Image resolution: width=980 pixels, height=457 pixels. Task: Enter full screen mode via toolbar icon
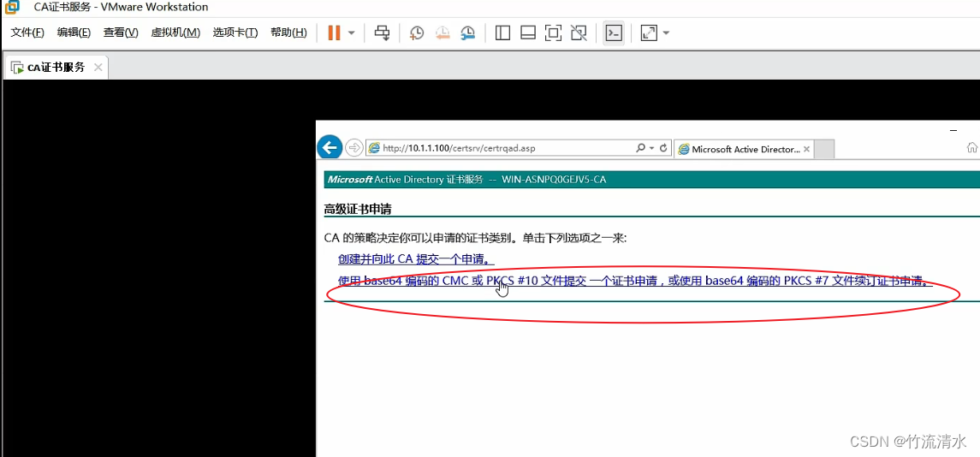pos(553,33)
